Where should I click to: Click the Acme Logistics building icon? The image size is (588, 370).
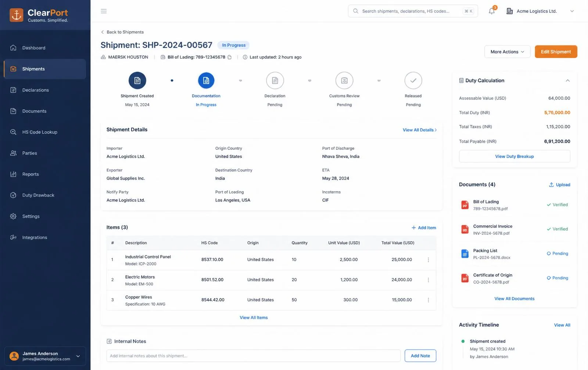pos(509,11)
